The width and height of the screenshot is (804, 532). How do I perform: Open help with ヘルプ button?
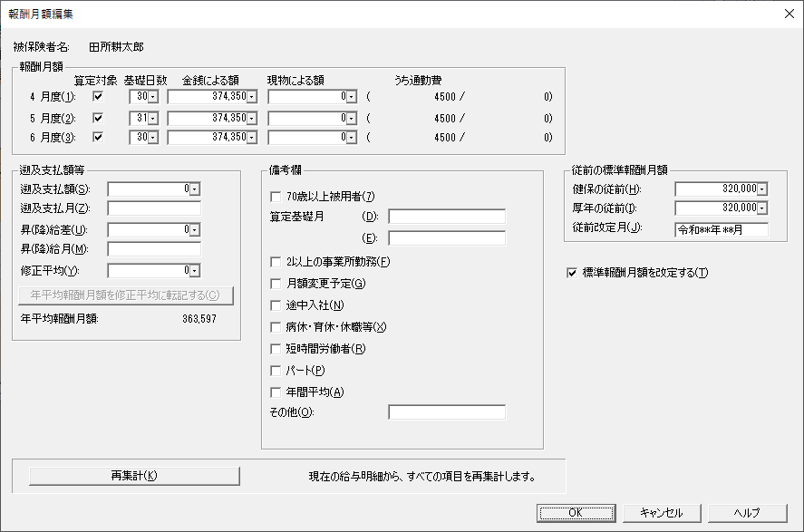point(747,513)
